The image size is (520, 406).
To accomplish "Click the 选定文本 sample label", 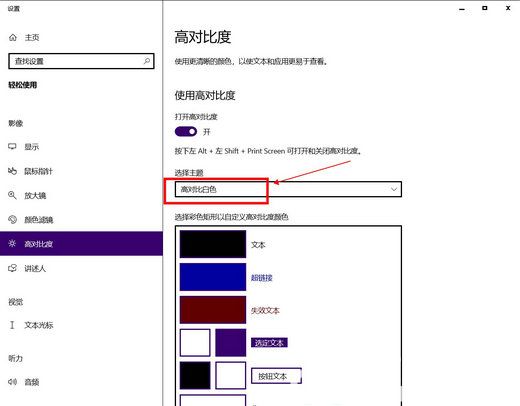I will [x=269, y=343].
